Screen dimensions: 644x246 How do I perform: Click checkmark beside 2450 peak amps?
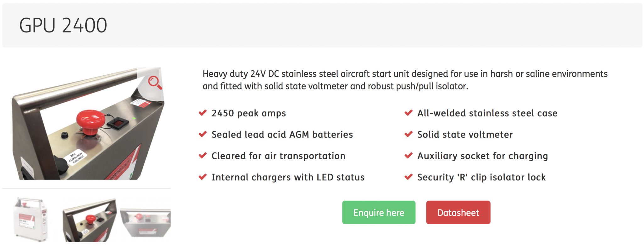point(203,113)
